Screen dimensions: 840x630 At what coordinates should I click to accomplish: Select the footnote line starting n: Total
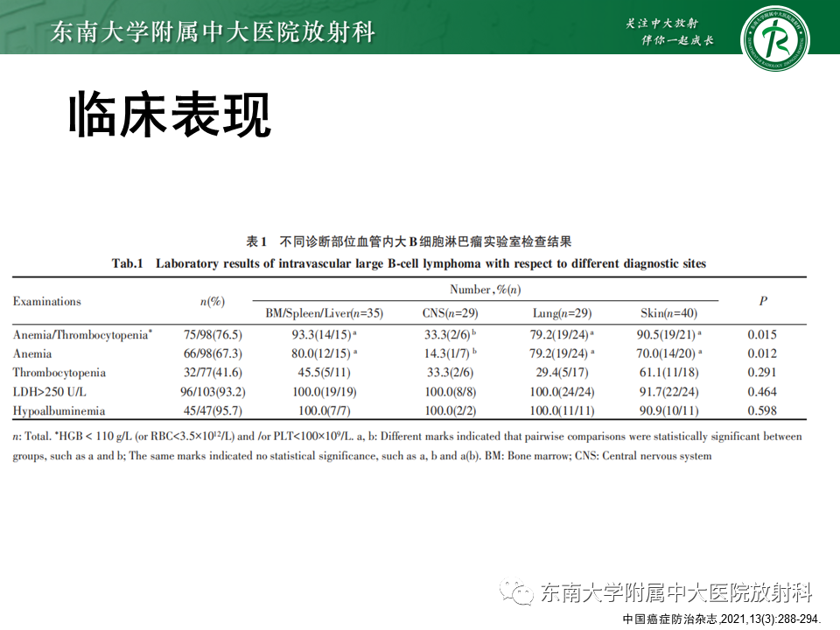pyautogui.click(x=407, y=437)
